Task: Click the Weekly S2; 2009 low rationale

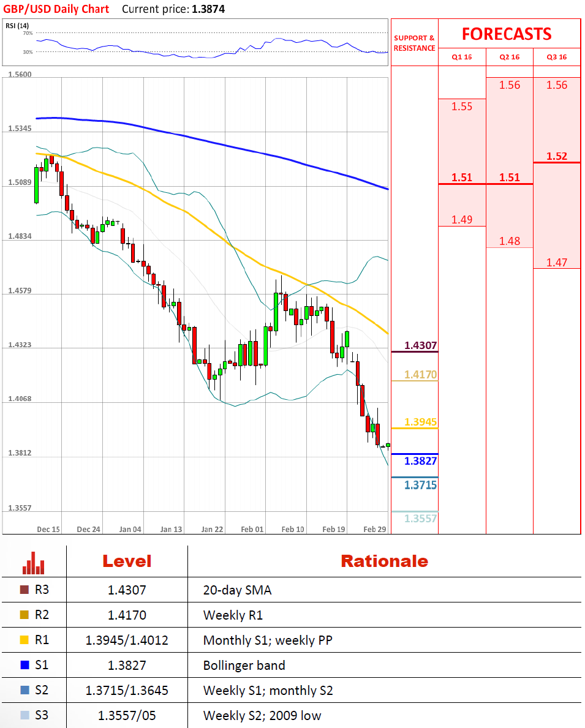Action: point(262,716)
